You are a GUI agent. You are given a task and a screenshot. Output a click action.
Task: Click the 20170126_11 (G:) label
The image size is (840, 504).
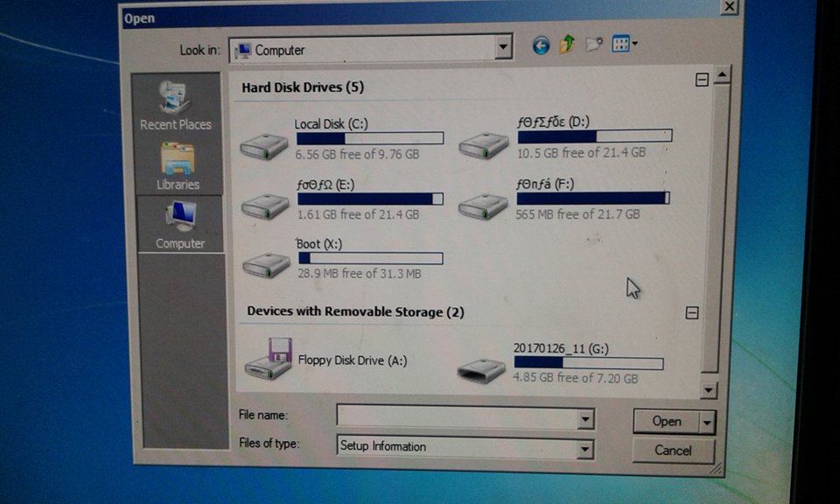point(561,348)
